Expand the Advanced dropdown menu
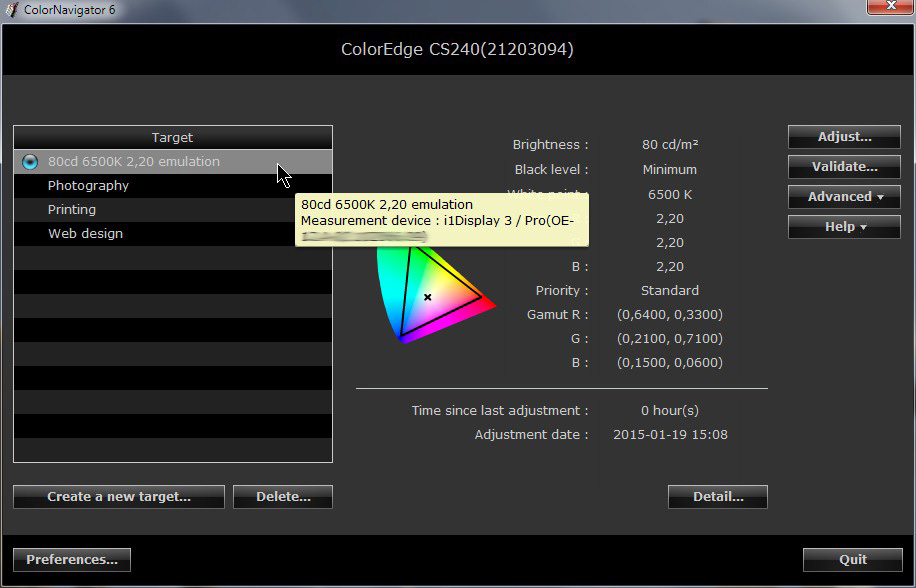The width and height of the screenshot is (916, 588). pos(844,197)
